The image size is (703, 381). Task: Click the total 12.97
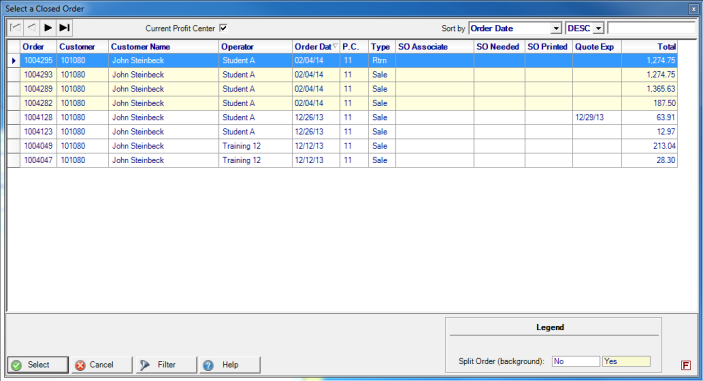(649, 132)
